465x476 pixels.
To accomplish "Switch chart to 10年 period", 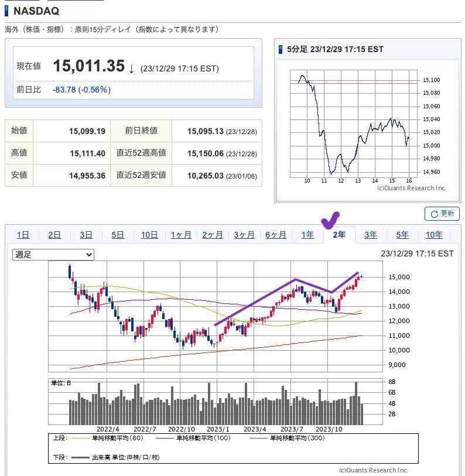I will coord(434,235).
